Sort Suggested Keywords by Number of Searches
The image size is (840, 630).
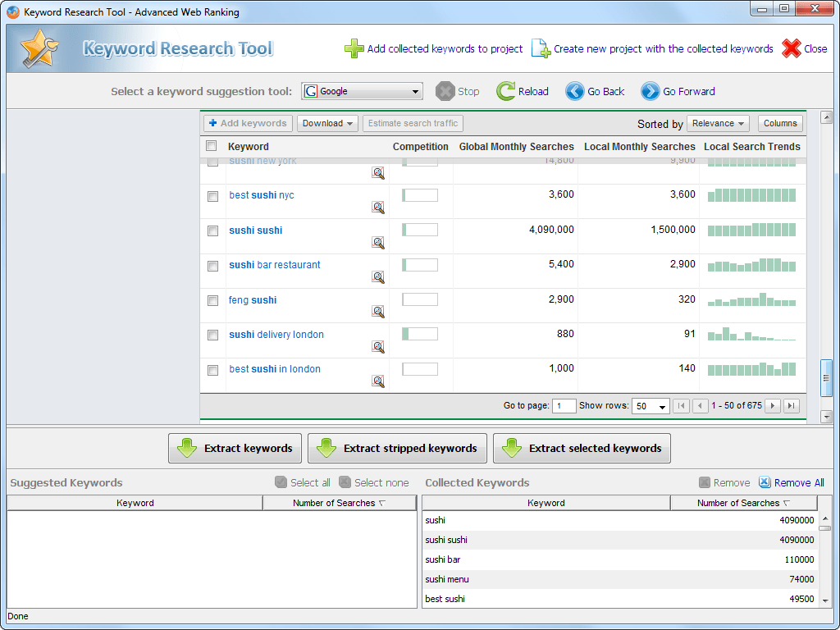[339, 503]
